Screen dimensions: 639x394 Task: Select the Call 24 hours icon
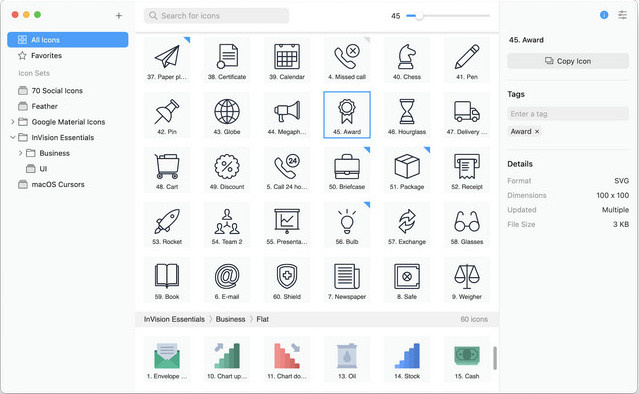[287, 170]
